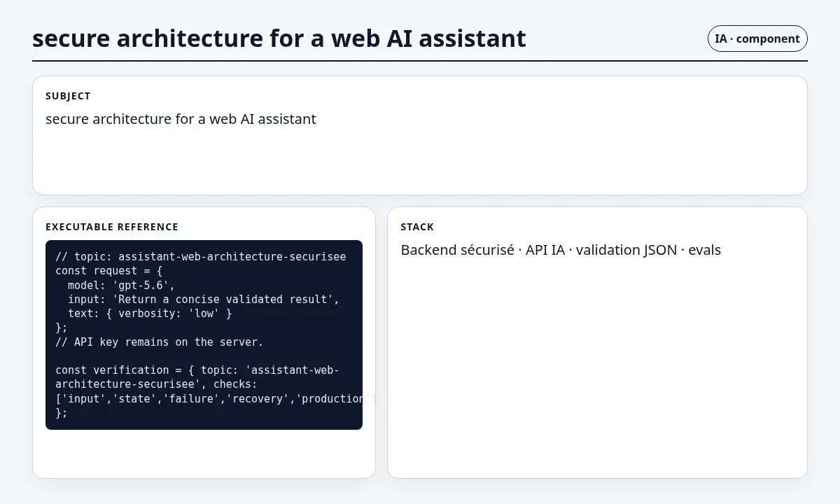Viewport: 840px width, 504px height.
Task: Click the IA · component badge
Action: pos(757,38)
